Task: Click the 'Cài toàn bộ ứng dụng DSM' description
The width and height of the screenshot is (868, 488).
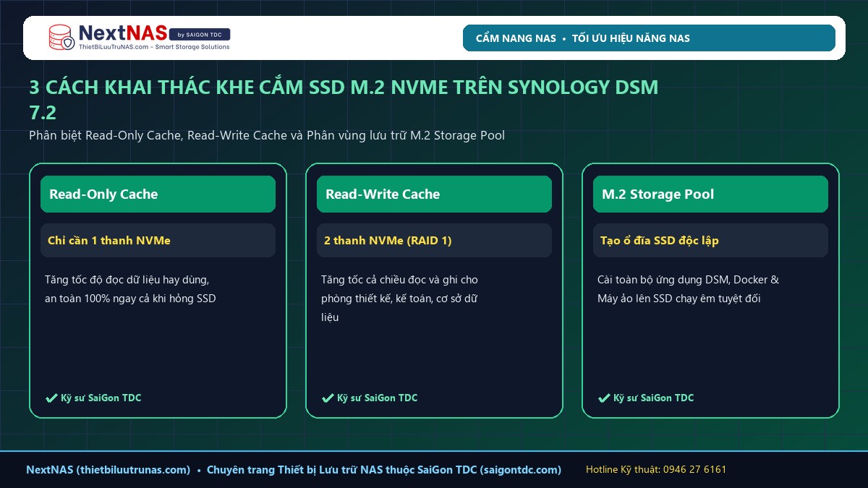Action: (x=688, y=289)
